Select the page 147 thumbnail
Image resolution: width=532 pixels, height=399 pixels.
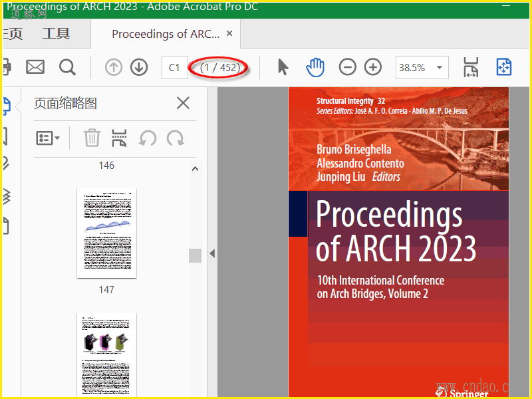point(106,233)
